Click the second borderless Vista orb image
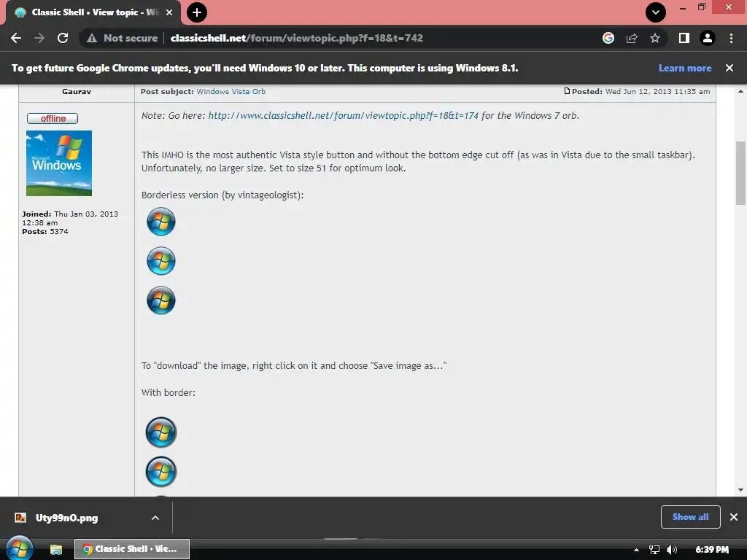This screenshot has width=747, height=560. coord(161,261)
